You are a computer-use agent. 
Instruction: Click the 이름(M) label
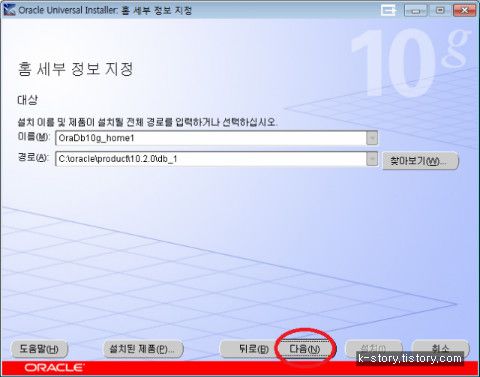(34, 137)
